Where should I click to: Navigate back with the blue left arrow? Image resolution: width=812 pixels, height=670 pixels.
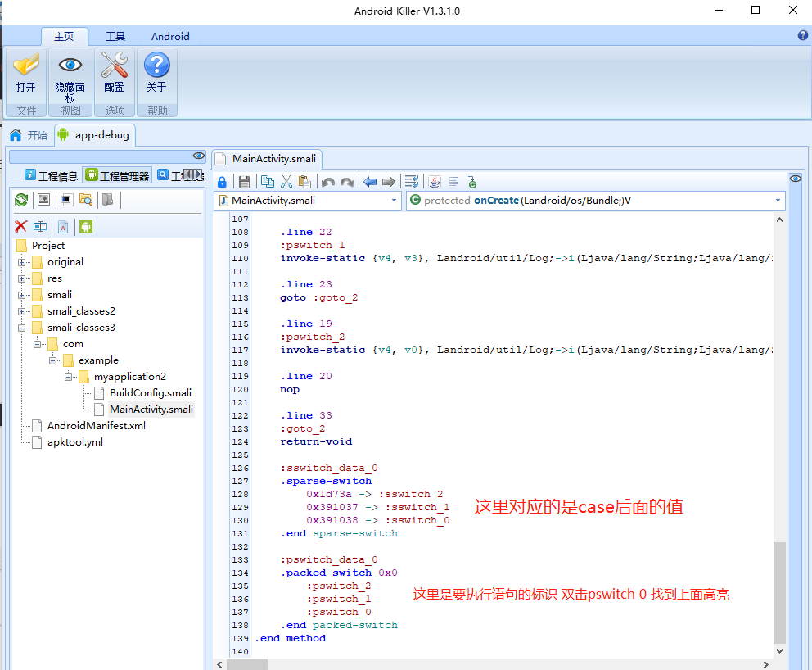pos(370,182)
